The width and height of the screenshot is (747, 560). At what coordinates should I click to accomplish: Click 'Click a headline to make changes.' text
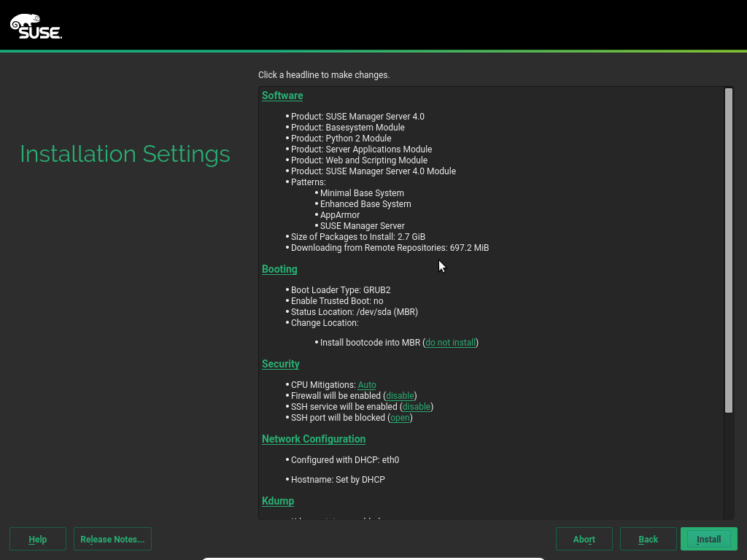pyautogui.click(x=324, y=75)
